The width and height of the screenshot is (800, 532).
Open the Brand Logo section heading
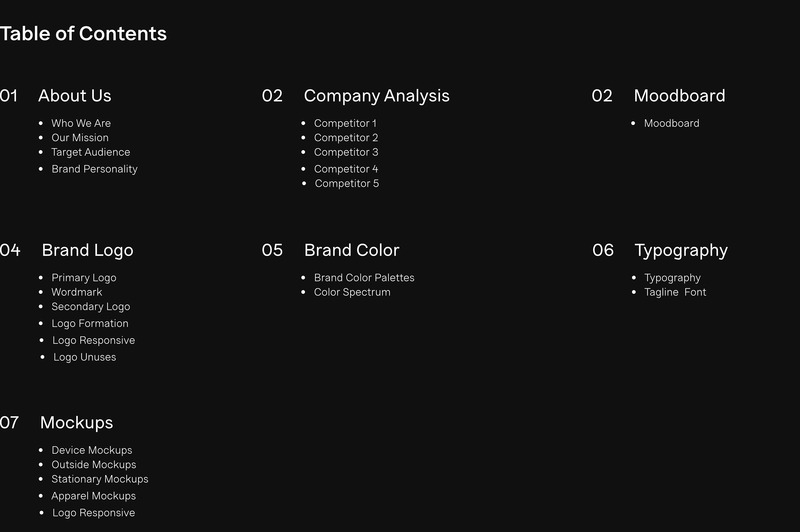tap(87, 250)
